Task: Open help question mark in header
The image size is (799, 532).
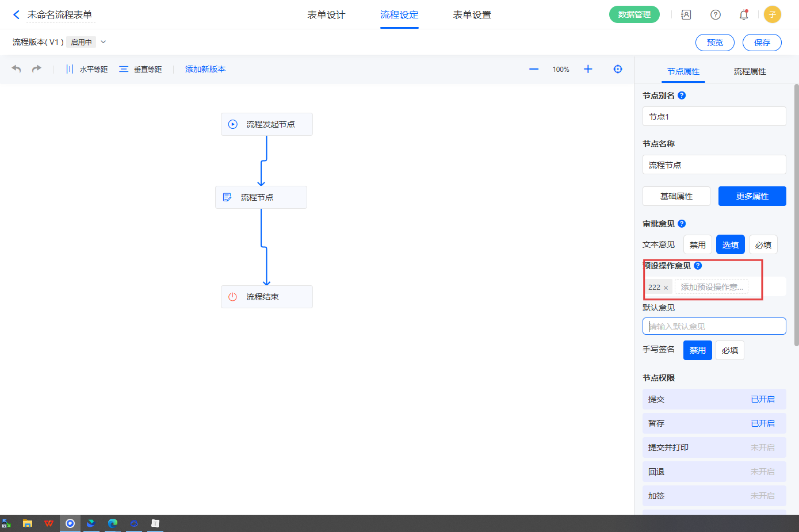Action: pos(716,15)
